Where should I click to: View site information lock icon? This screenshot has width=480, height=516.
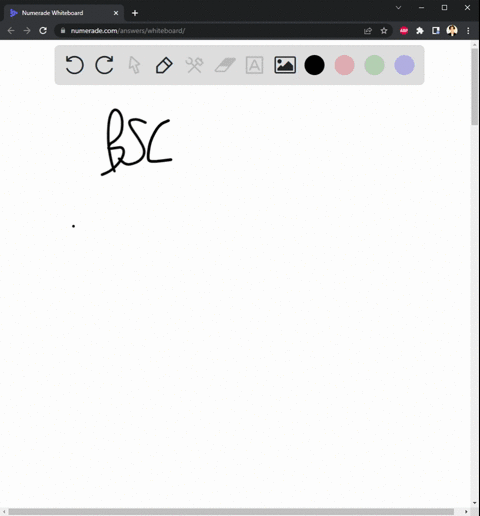click(63, 31)
